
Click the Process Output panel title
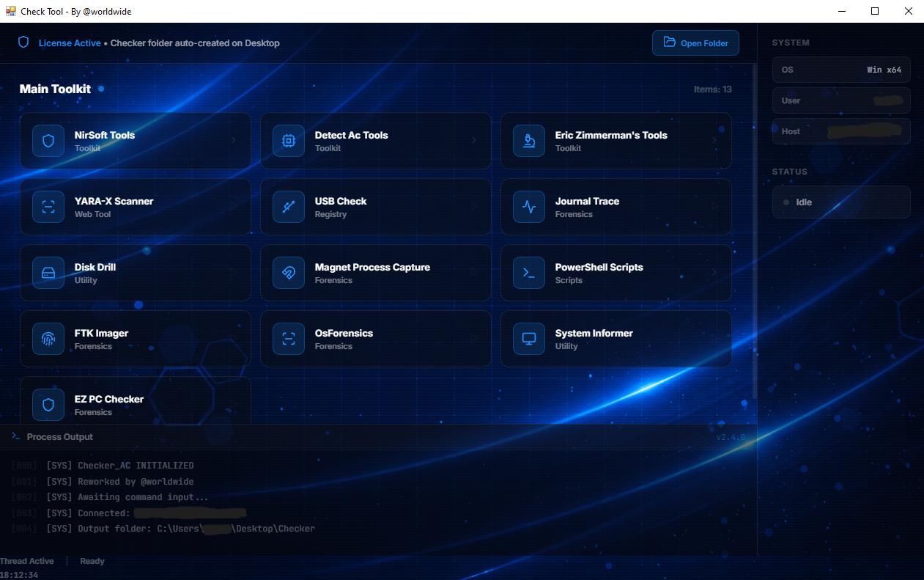click(60, 437)
